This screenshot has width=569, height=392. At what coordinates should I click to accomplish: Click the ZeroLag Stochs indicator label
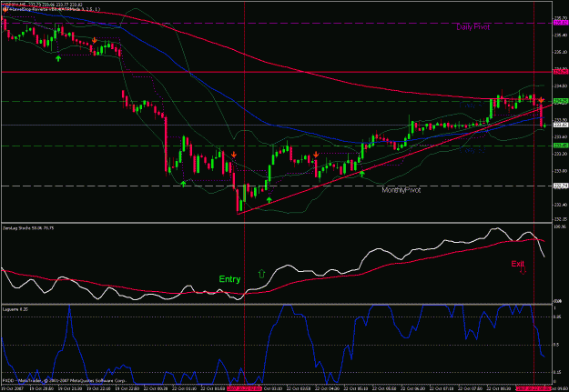point(28,228)
